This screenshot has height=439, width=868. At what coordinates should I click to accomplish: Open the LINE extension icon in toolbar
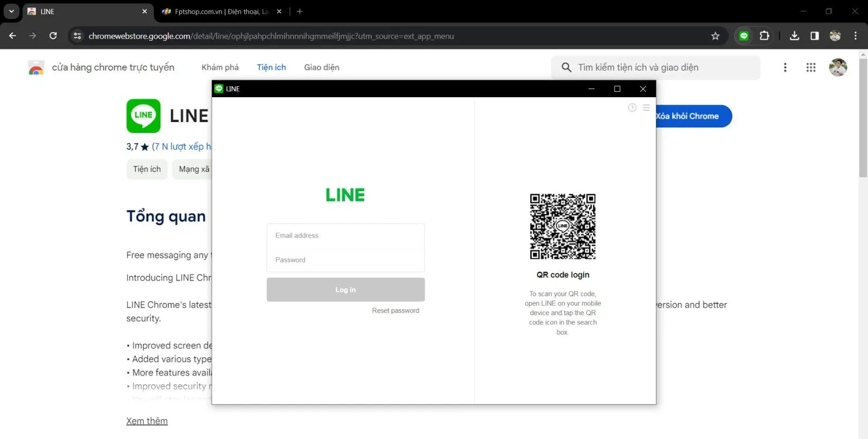(x=744, y=36)
